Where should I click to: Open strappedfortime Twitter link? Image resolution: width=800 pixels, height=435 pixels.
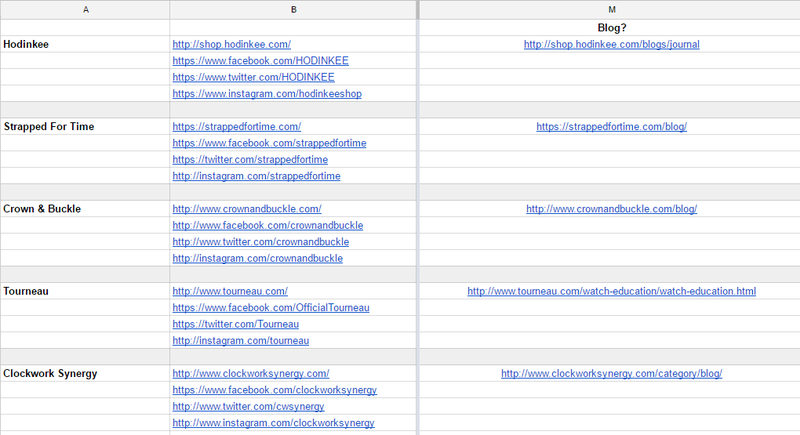coord(250,160)
